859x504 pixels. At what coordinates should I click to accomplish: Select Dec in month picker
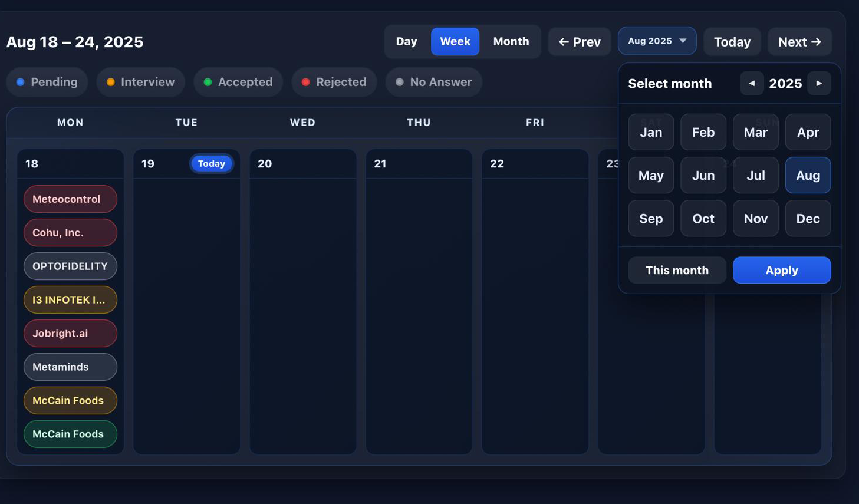[x=808, y=218]
